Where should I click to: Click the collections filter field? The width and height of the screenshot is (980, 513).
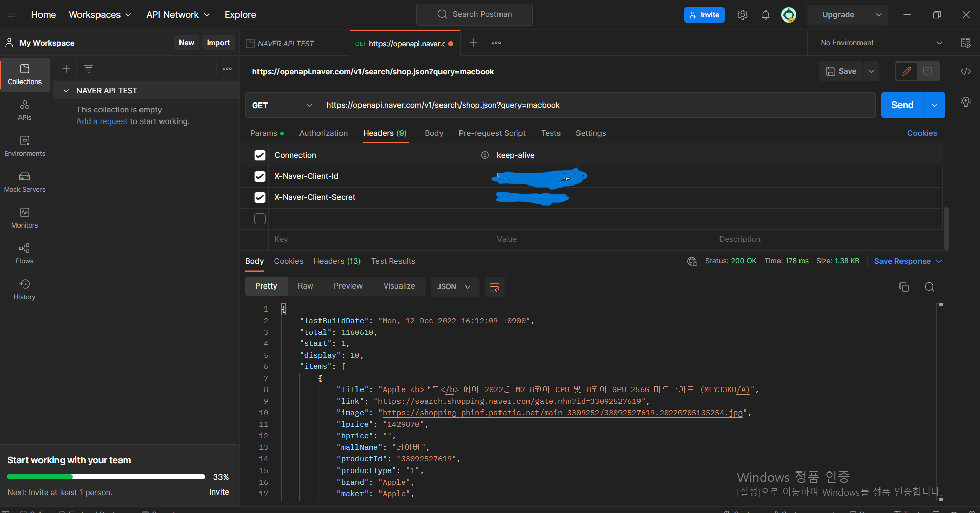tap(147, 69)
